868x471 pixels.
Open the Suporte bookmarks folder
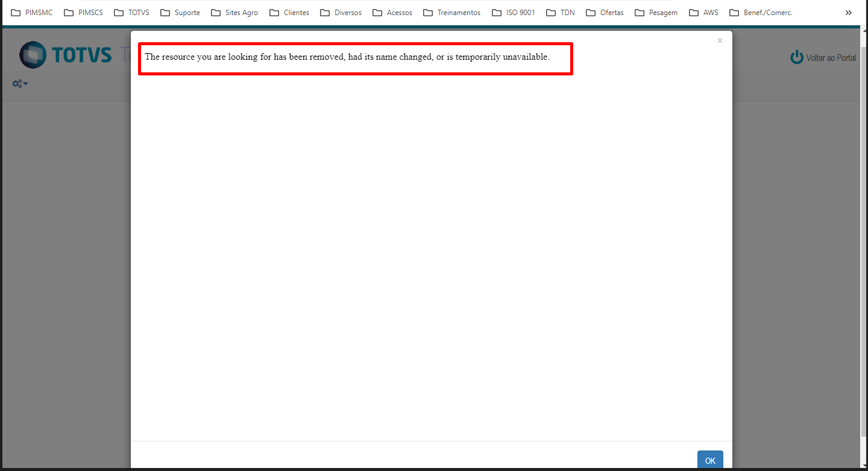click(180, 13)
